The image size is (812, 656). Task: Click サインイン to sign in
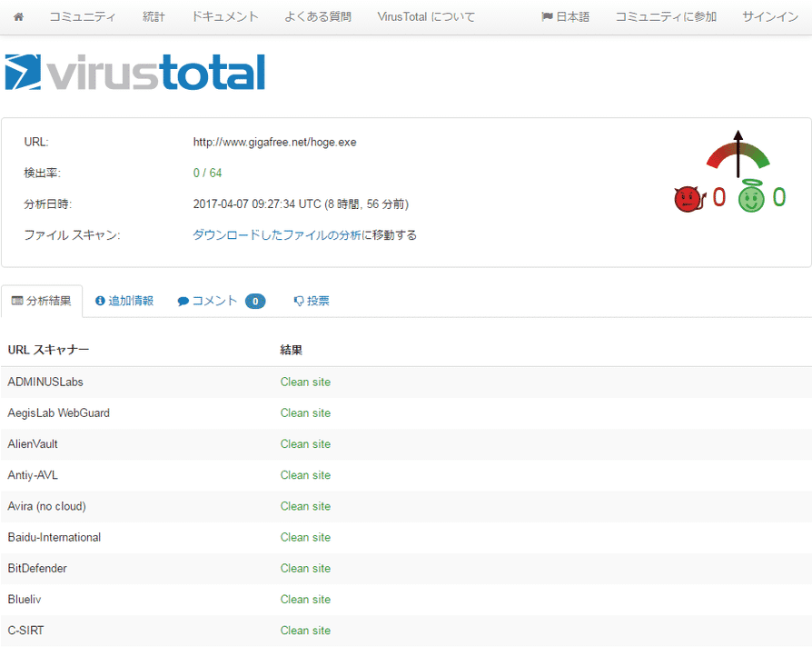coord(770,16)
